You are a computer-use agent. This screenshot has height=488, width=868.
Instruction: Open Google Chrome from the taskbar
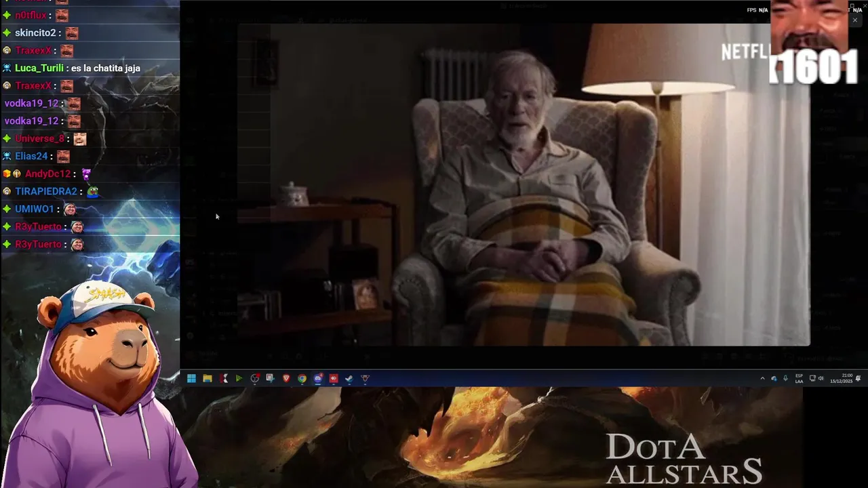point(302,378)
